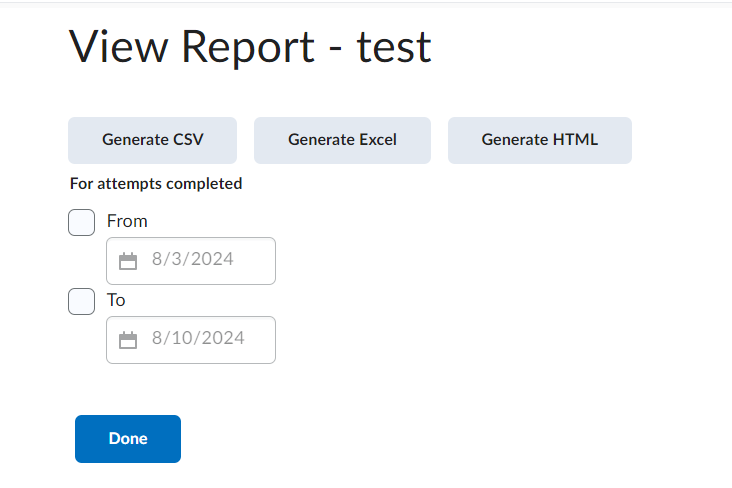
Task: Focus the From date field showing 8/3/2024
Action: pyautogui.click(x=210, y=261)
